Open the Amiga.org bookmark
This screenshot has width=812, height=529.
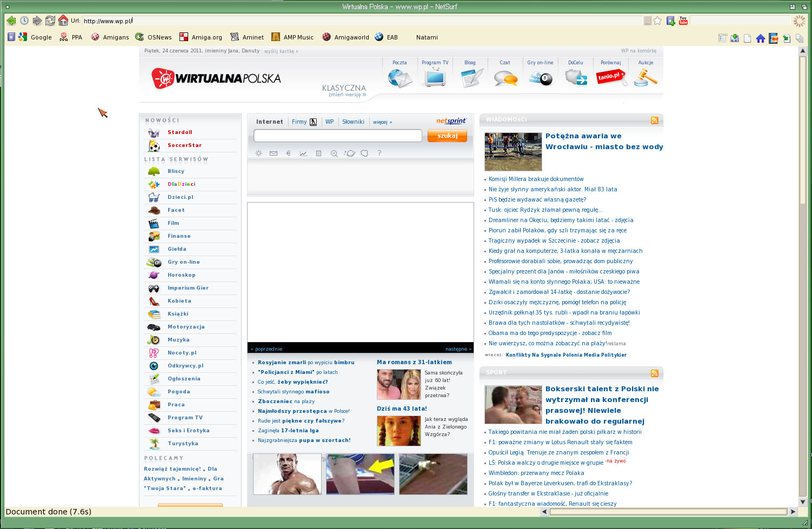[201, 37]
